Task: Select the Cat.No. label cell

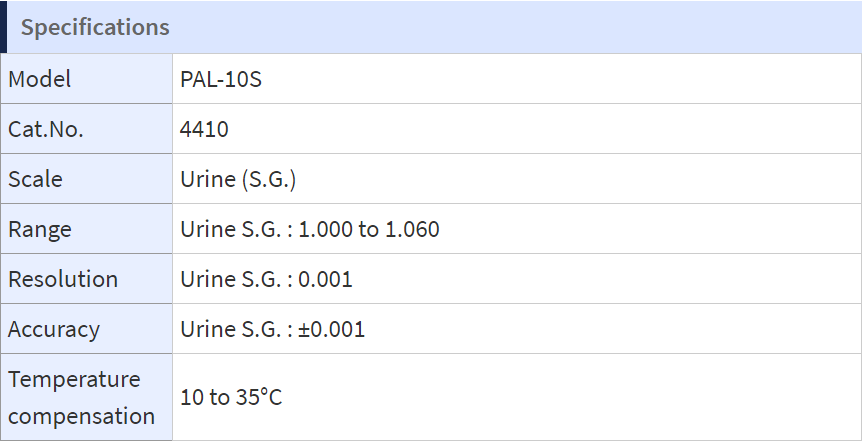Action: (x=87, y=129)
